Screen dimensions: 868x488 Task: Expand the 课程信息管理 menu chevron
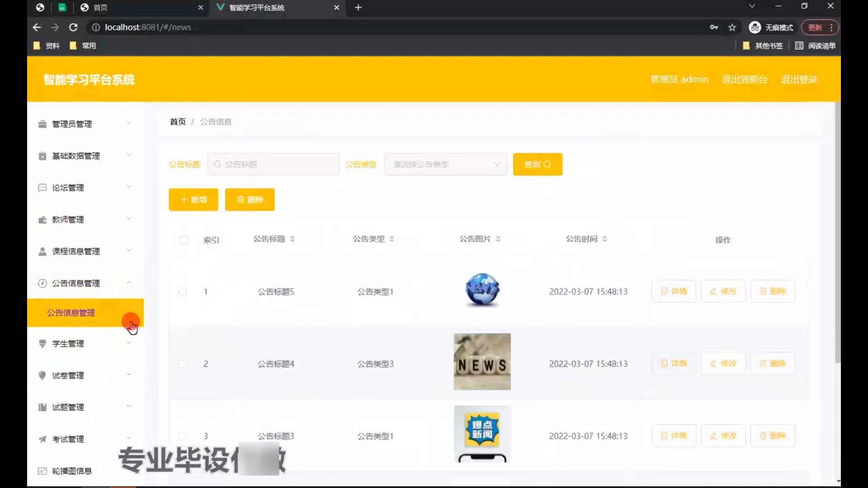129,250
